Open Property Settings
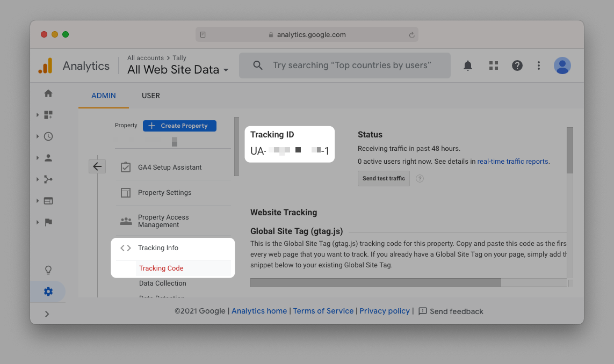 [x=164, y=193]
